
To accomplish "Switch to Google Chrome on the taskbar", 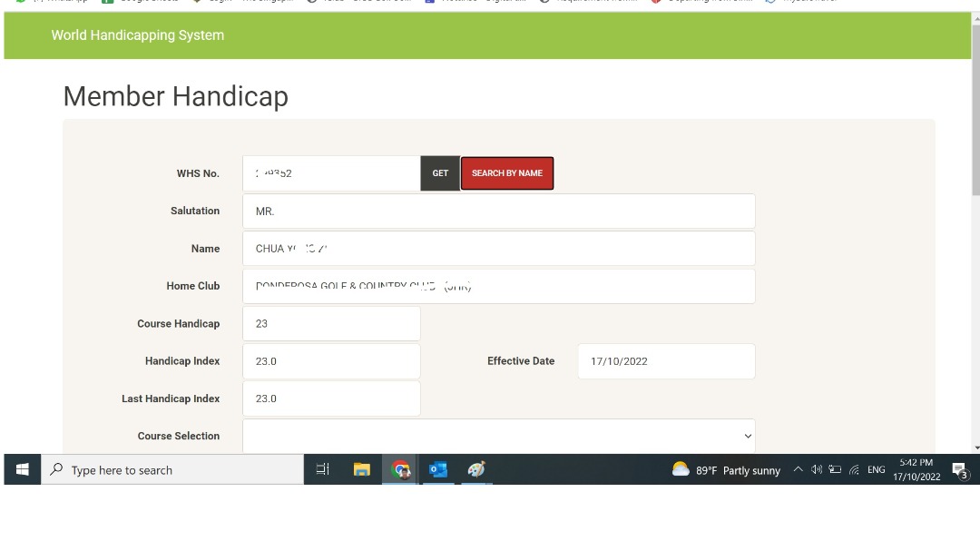I will [400, 469].
